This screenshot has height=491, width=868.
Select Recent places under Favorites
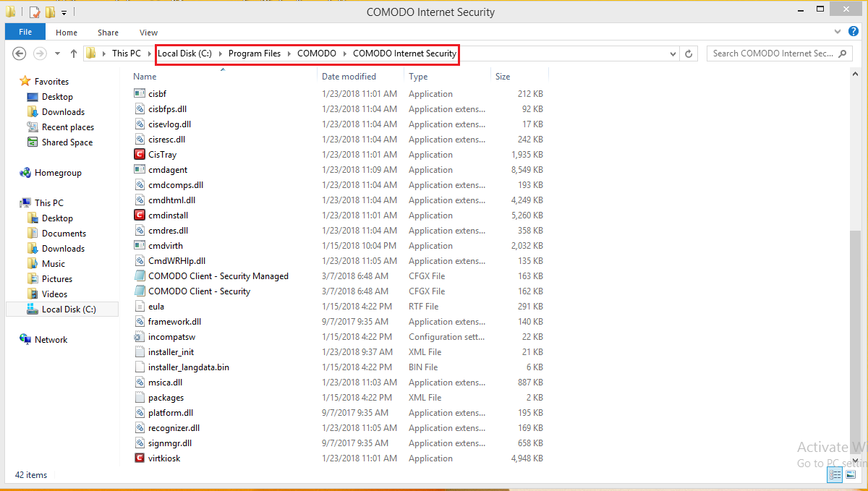click(68, 127)
